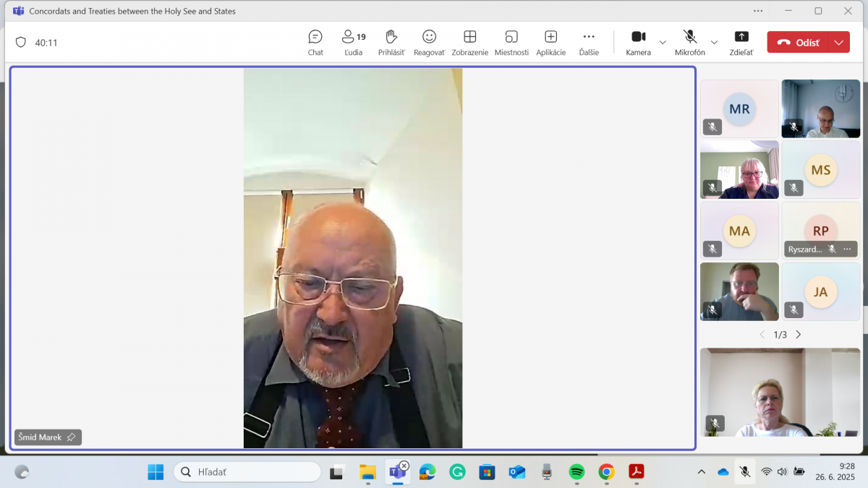Click muted mic icon on Ryszard tile

832,249
